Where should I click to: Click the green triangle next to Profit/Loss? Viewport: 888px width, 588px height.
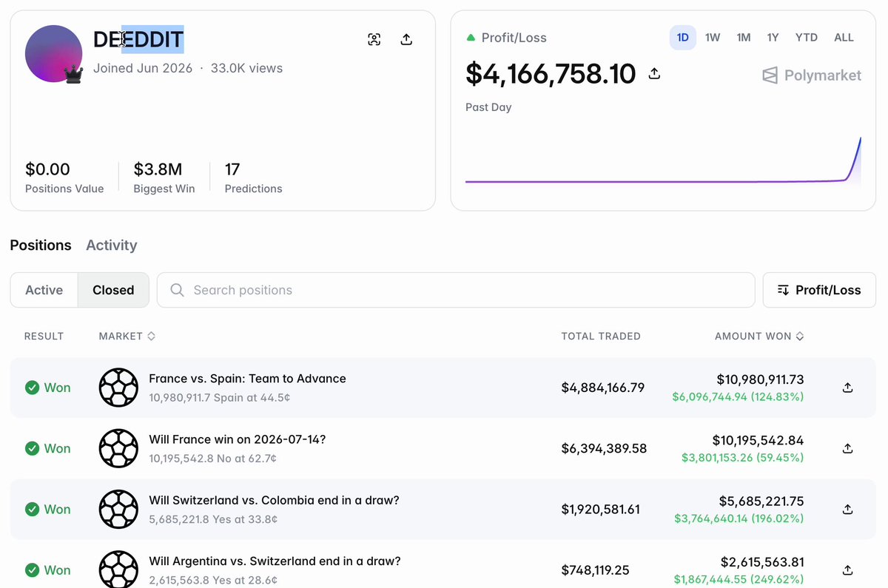coord(471,37)
